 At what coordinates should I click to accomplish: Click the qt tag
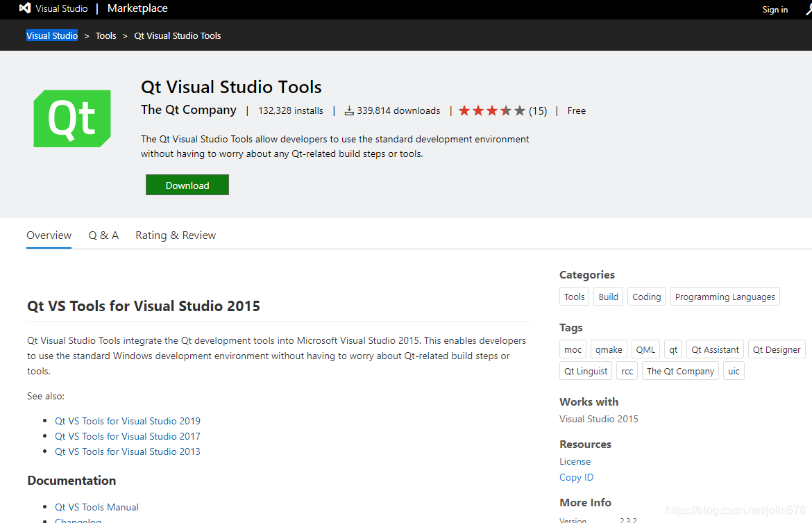click(x=673, y=349)
